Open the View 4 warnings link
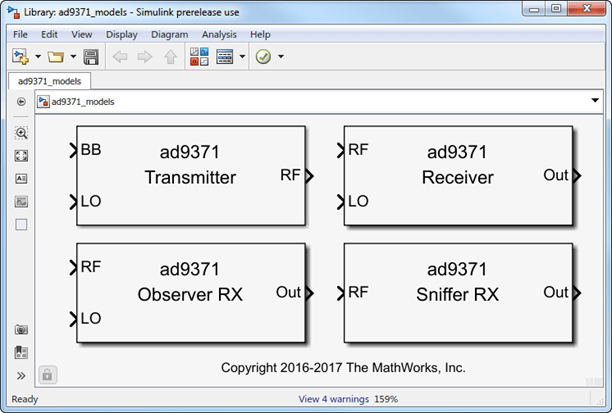Screen dimensions: 612x413 pyautogui.click(x=333, y=399)
